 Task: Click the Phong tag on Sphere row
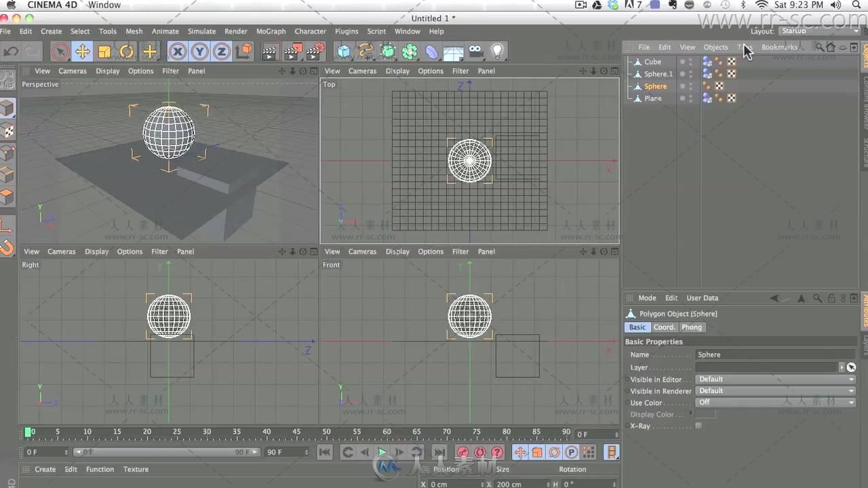(708, 86)
